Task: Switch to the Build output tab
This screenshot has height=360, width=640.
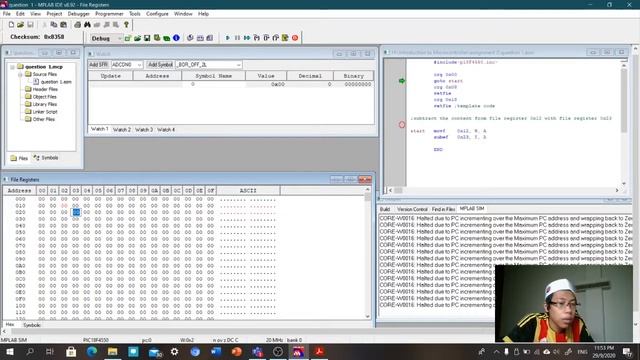Action: point(385,209)
